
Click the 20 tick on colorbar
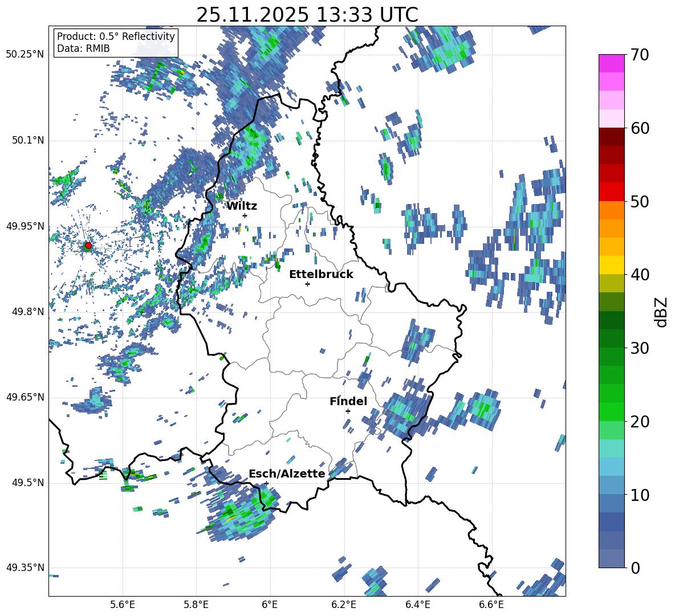(640, 421)
